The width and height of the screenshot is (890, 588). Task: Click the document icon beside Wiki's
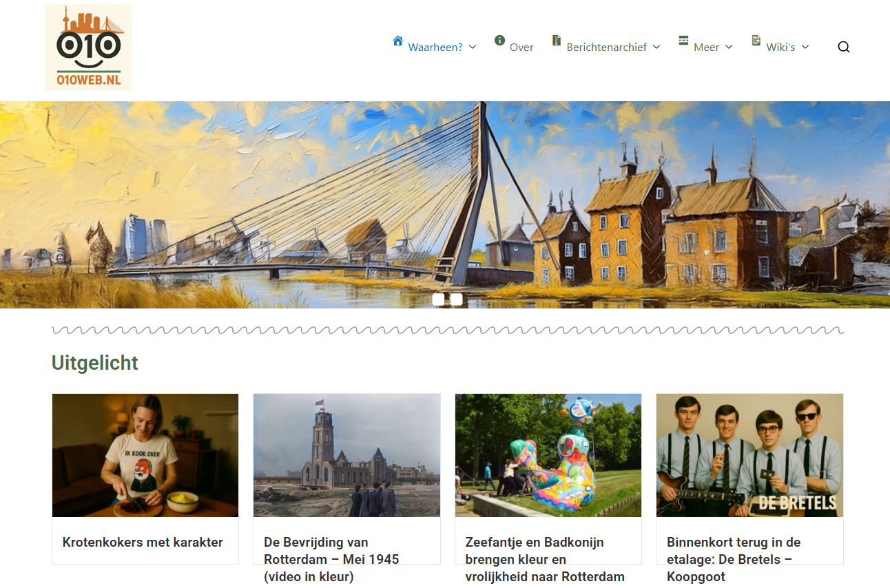point(756,41)
